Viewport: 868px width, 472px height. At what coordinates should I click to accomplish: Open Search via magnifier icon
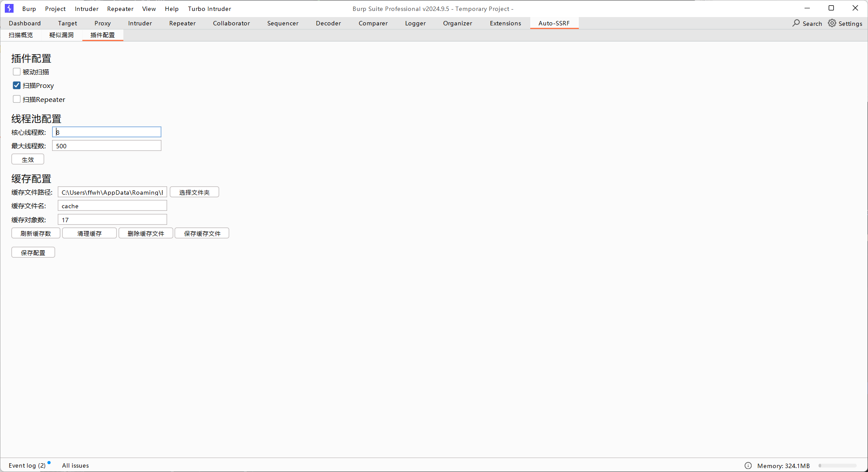pos(796,23)
